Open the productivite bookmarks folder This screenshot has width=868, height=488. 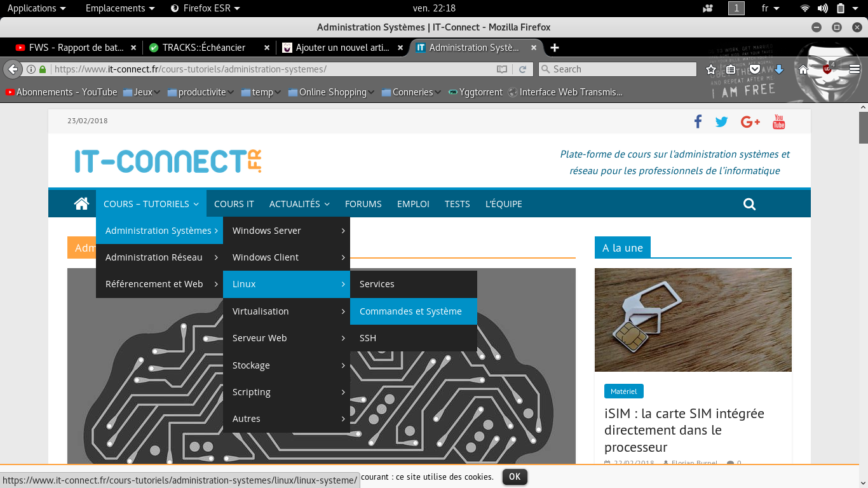(x=201, y=92)
